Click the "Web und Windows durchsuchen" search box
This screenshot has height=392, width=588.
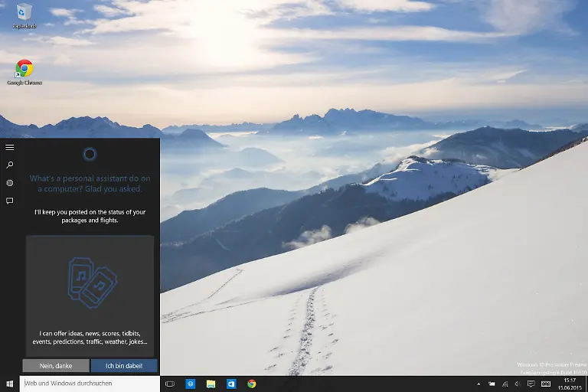click(x=90, y=384)
